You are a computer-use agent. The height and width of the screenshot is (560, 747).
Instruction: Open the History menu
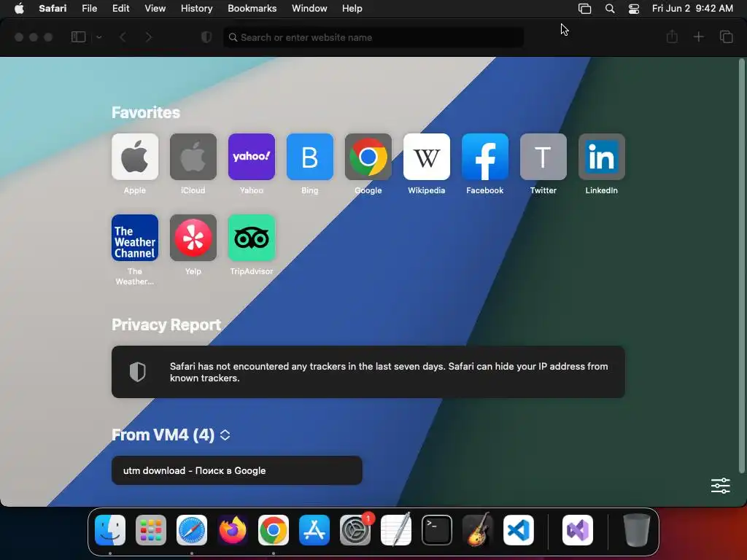tap(196, 9)
